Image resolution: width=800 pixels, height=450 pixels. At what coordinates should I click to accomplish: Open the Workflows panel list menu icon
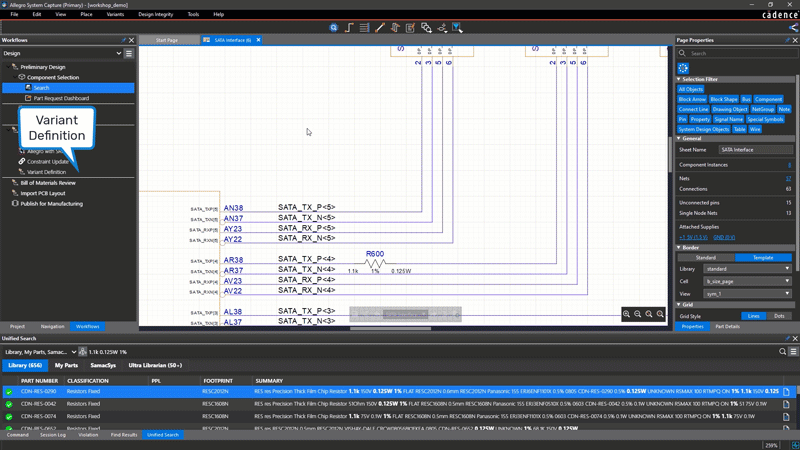point(129,53)
